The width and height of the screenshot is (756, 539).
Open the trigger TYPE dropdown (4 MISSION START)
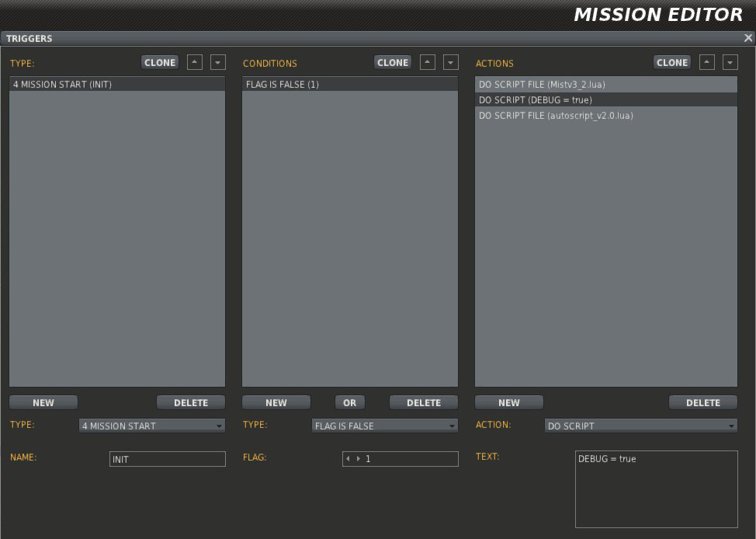152,426
